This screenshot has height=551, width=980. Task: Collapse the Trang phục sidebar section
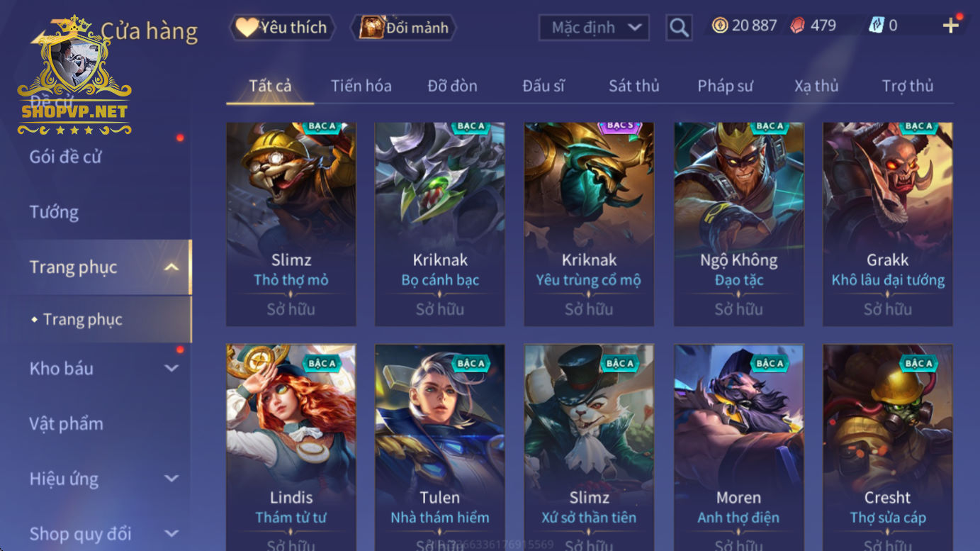point(171,267)
